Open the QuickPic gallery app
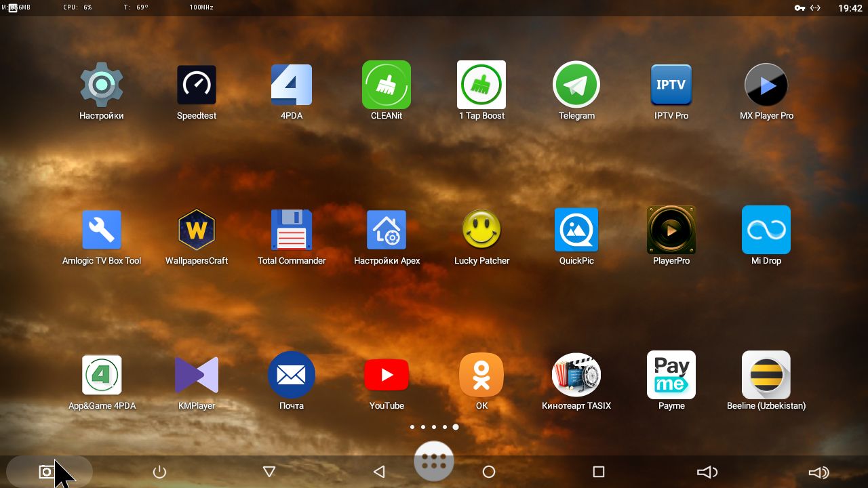This screenshot has height=488, width=868. point(576,230)
